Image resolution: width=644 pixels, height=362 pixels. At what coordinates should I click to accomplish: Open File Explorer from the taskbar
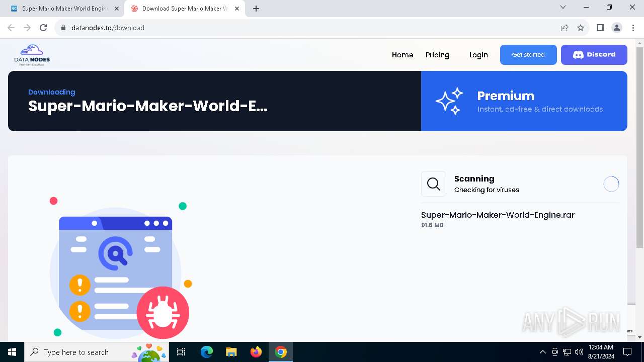coord(231,352)
